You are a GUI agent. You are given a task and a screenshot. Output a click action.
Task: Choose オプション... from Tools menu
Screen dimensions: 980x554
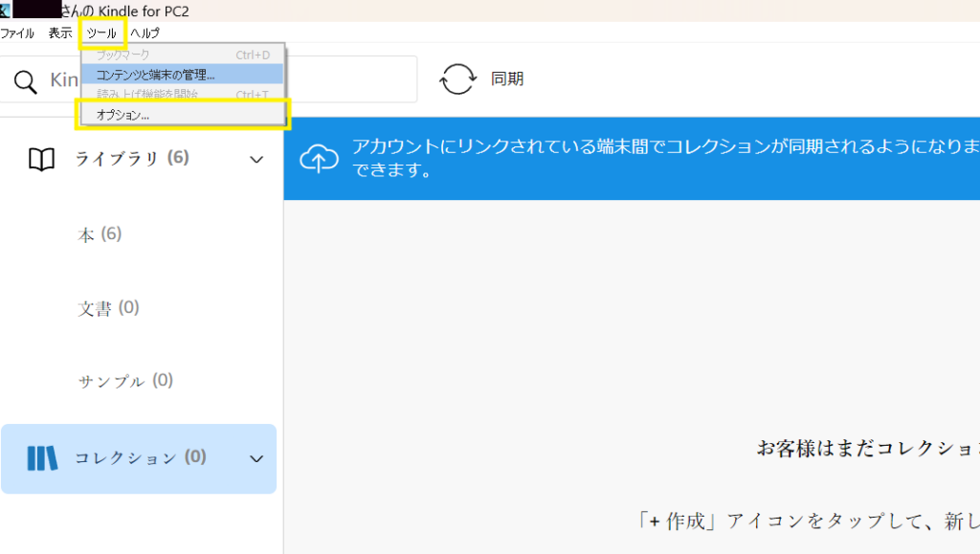click(x=182, y=115)
